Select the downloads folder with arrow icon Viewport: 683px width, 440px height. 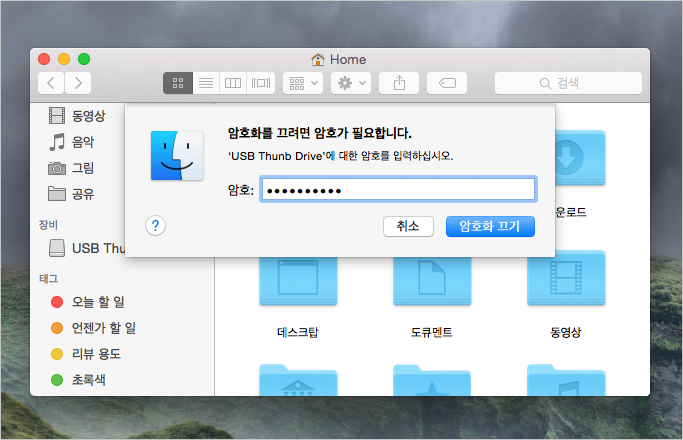(580, 158)
